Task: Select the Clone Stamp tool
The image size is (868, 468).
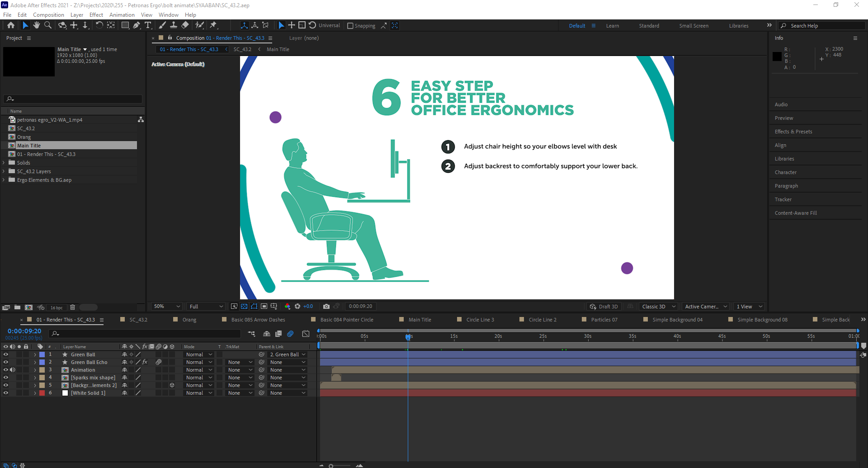Action: 173,25
